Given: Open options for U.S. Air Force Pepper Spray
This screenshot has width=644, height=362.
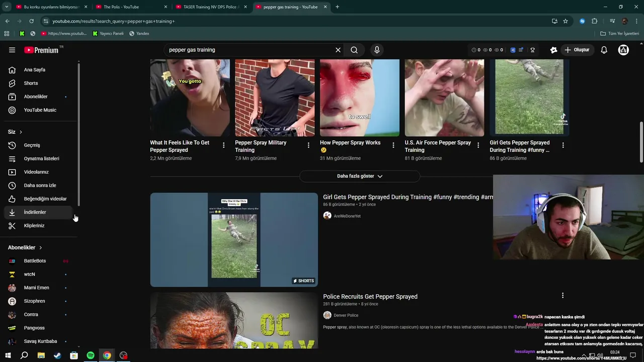Looking at the screenshot, I should click(x=478, y=145).
